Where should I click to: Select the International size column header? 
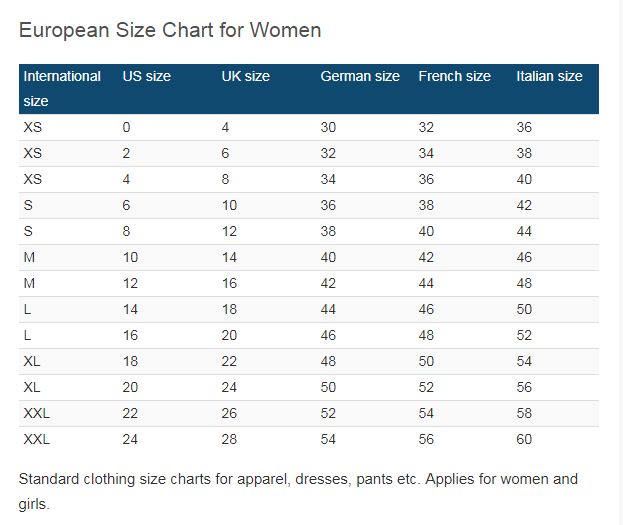pyautogui.click(x=62, y=88)
